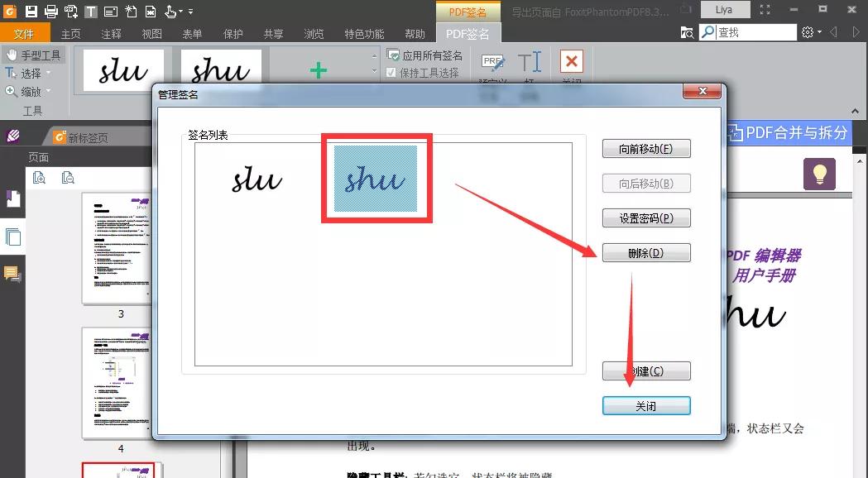Select the Typewriter T icon in quick toolbar
The width and height of the screenshot is (868, 478).
[x=91, y=11]
